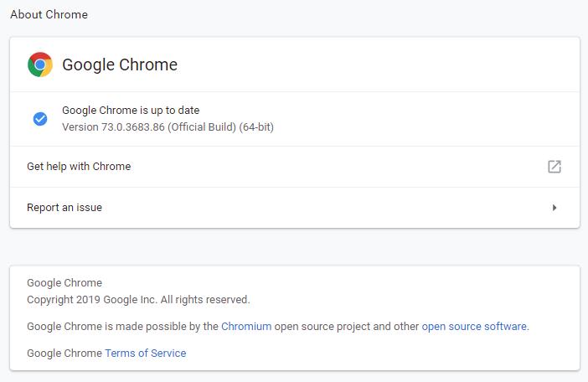Click the Copyright 2019 Google Inc. text

138,300
